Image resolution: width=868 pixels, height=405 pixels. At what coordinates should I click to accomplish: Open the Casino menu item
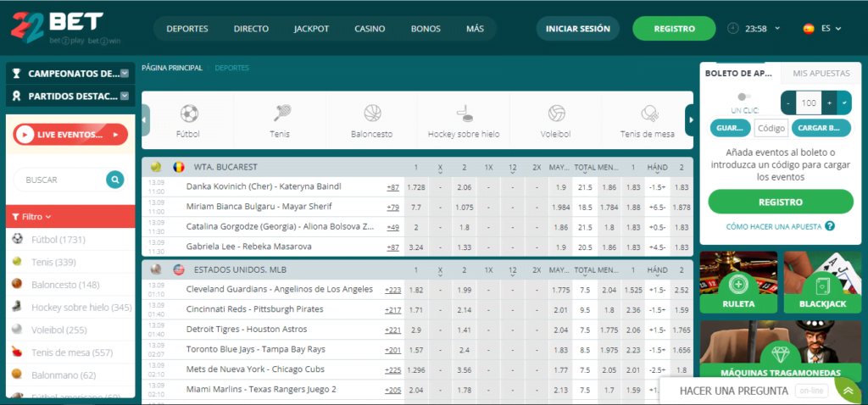(x=370, y=28)
